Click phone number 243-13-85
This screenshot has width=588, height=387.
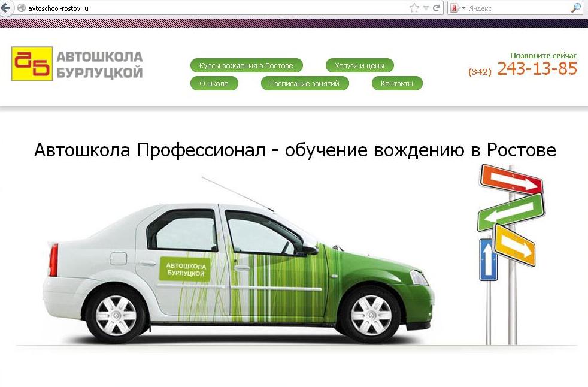[x=537, y=69]
